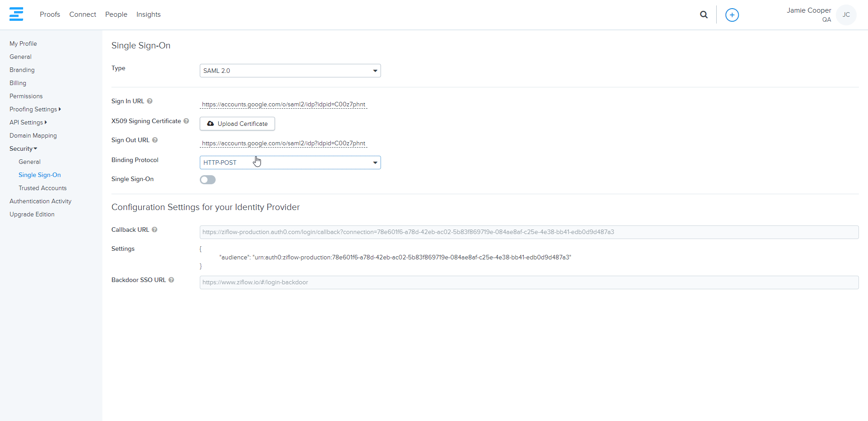Open the Type dropdown showing SAML 2.0
The image size is (868, 421).
click(x=290, y=71)
